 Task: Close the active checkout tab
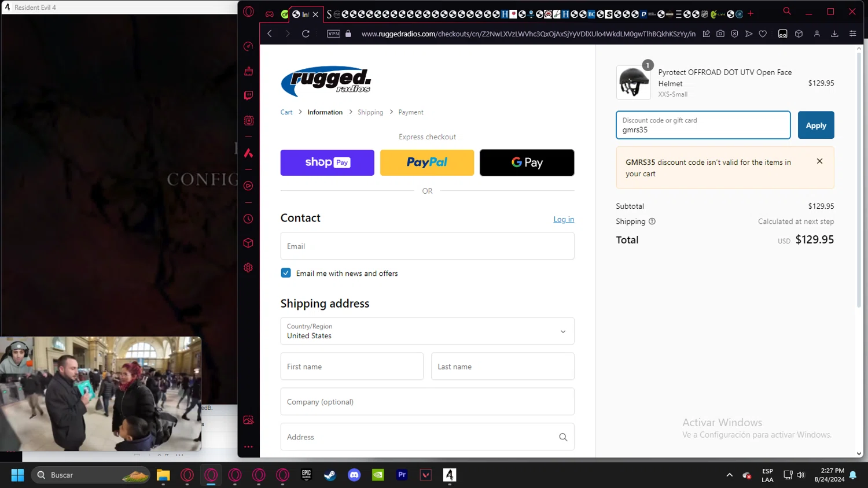point(315,14)
